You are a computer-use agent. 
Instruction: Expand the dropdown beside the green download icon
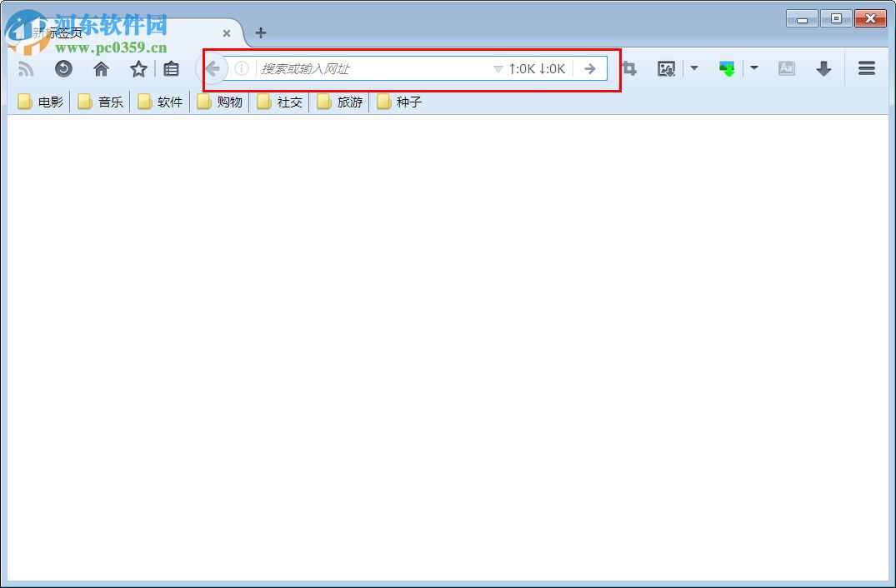[754, 68]
